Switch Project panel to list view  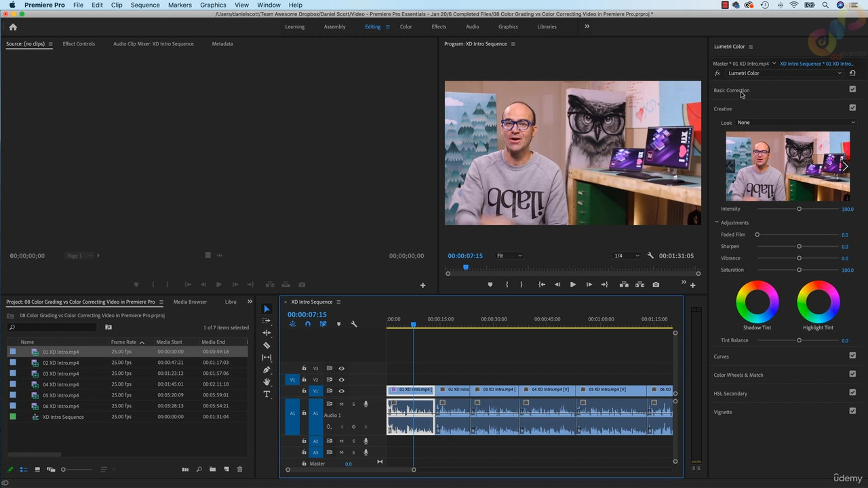click(x=24, y=469)
